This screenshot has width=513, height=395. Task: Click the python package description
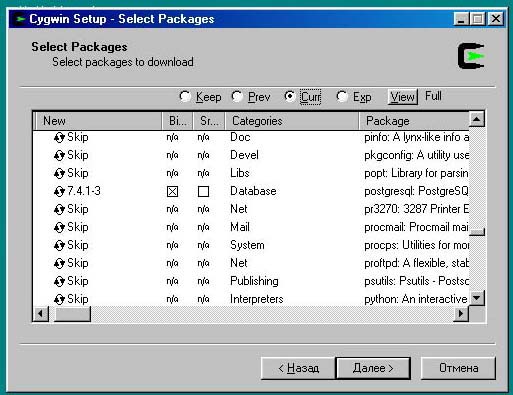(416, 299)
